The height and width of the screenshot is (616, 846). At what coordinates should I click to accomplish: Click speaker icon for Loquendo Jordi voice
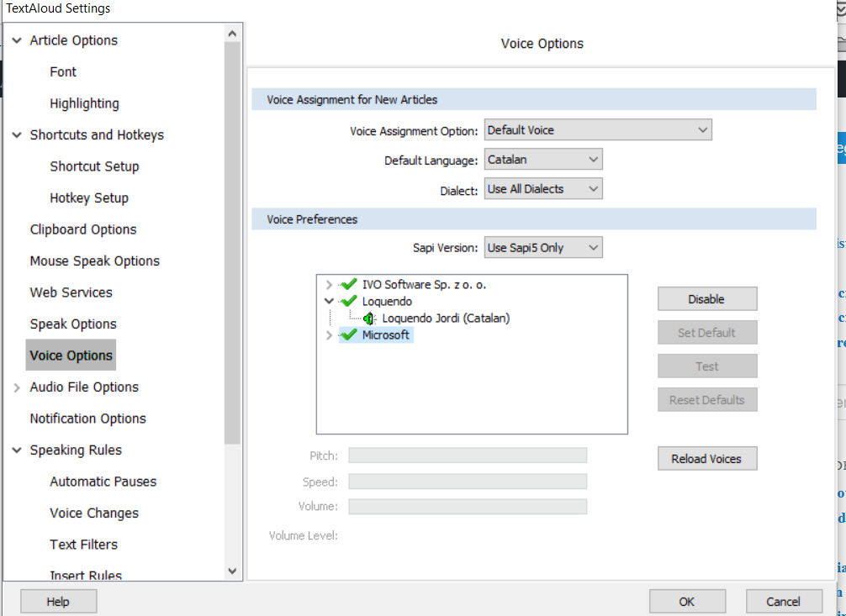369,319
